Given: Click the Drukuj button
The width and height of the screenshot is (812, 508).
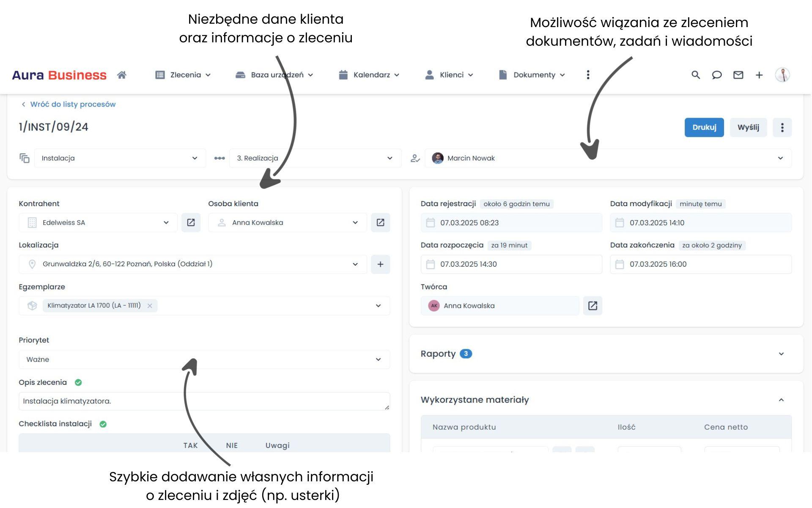Looking at the screenshot, I should coord(704,127).
